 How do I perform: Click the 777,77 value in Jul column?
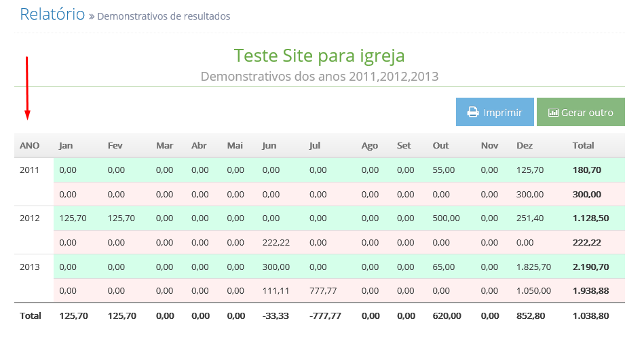pos(323,291)
